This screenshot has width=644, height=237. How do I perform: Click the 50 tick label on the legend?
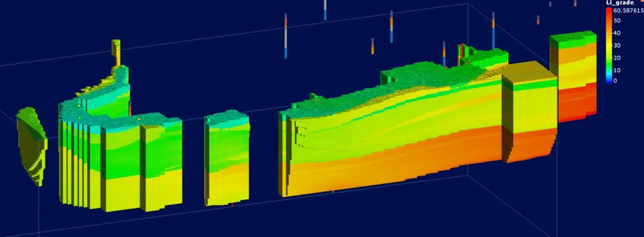click(x=617, y=20)
